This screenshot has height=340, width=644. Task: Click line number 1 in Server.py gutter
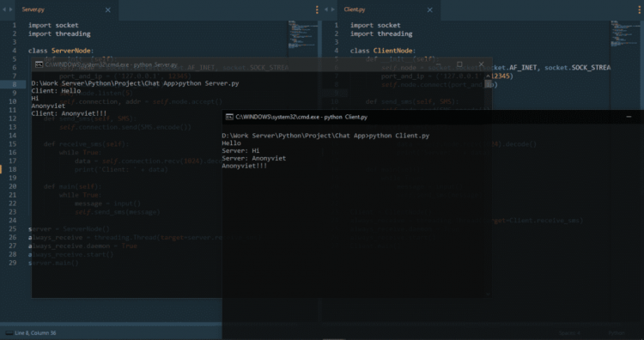click(x=15, y=26)
